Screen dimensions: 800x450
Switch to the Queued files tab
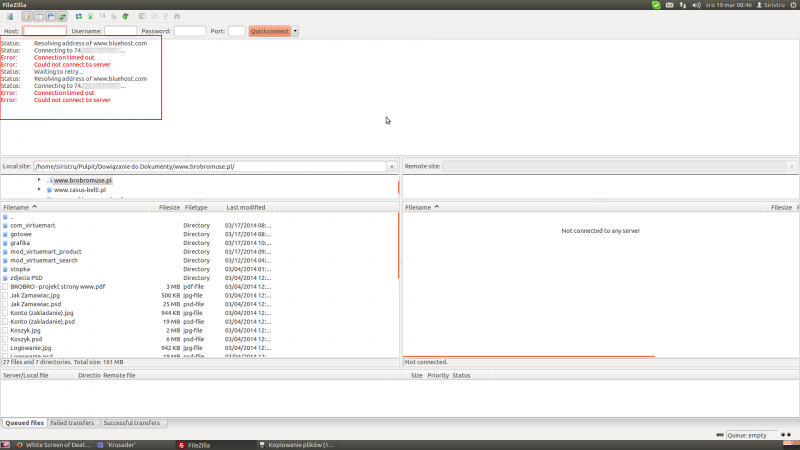pyautogui.click(x=24, y=423)
